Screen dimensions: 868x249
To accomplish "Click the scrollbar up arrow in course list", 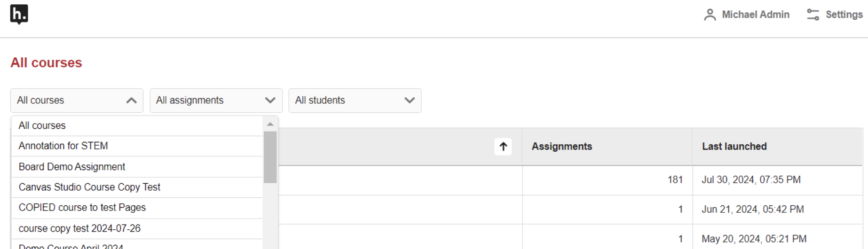I will point(270,124).
